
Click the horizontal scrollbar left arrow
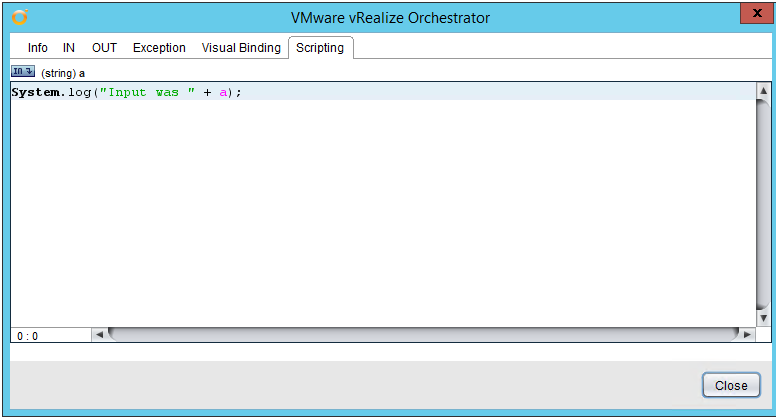click(x=99, y=335)
